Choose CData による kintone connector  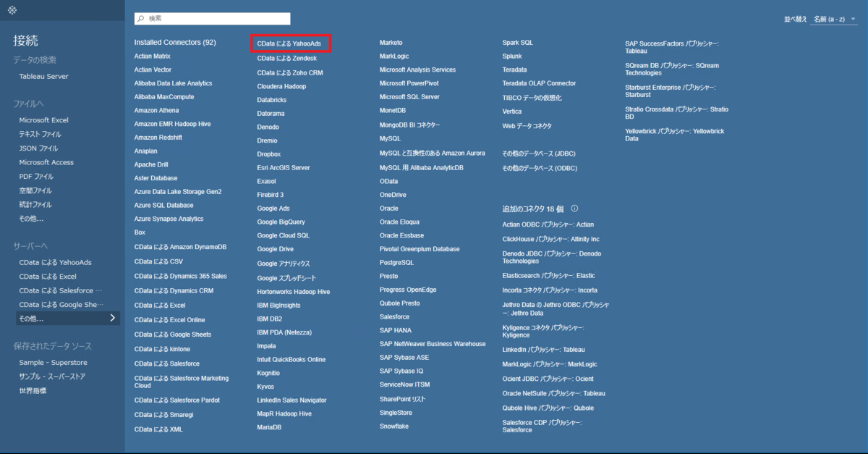pyautogui.click(x=163, y=349)
